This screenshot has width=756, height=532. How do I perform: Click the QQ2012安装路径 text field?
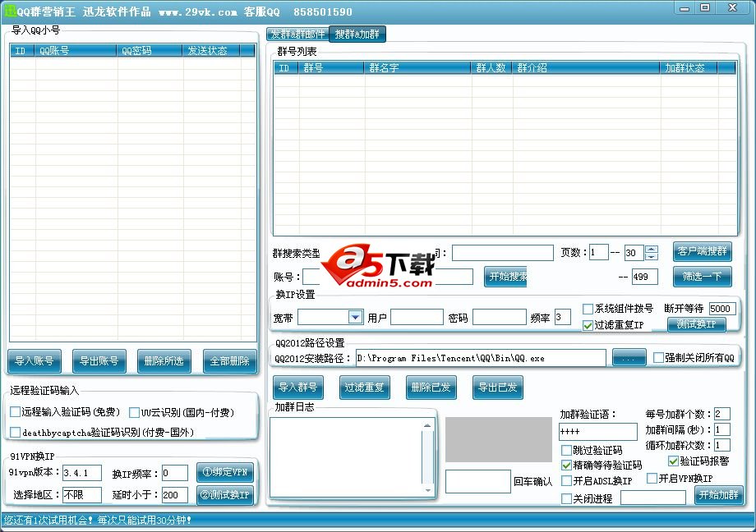coord(481,358)
